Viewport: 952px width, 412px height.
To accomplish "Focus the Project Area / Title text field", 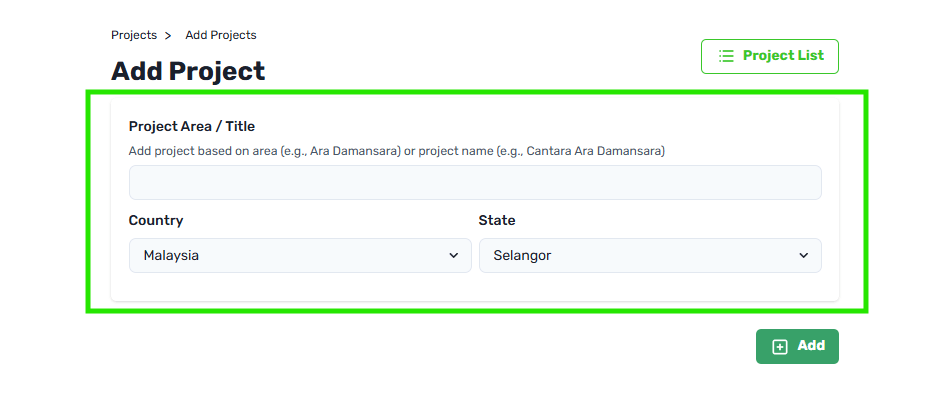I will point(475,183).
